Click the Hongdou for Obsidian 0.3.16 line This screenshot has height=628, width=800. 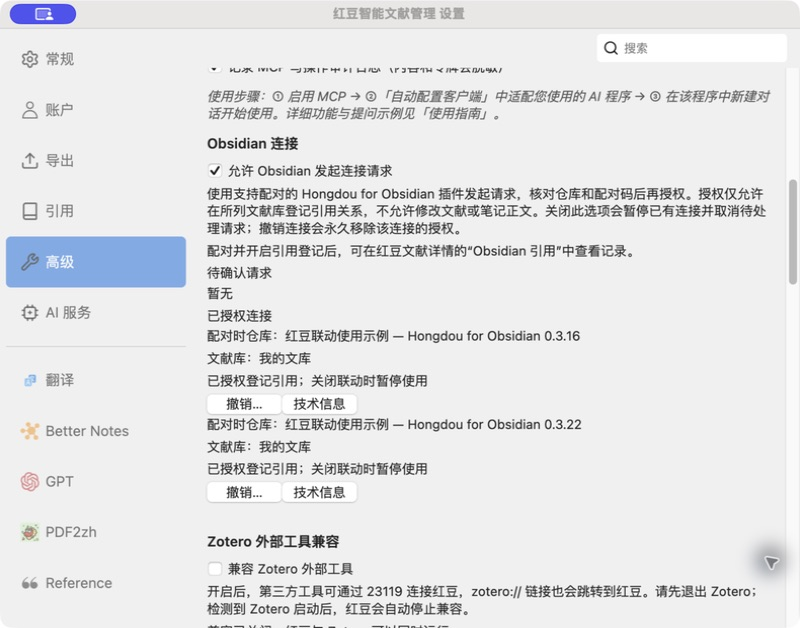393,336
